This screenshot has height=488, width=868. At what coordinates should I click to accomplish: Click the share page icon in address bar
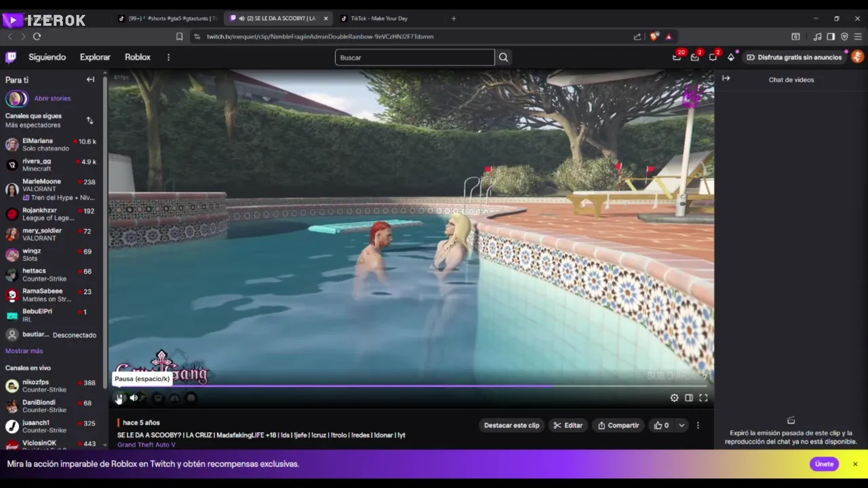coord(637,37)
